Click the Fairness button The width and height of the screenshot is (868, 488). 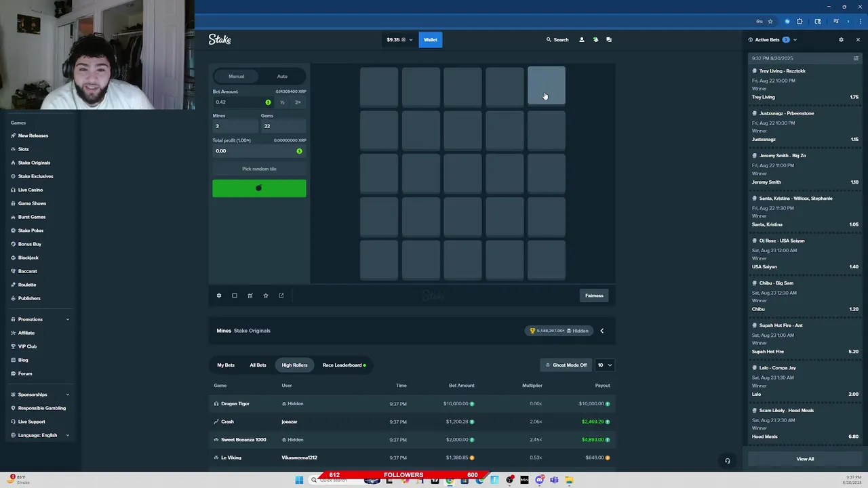(x=594, y=296)
